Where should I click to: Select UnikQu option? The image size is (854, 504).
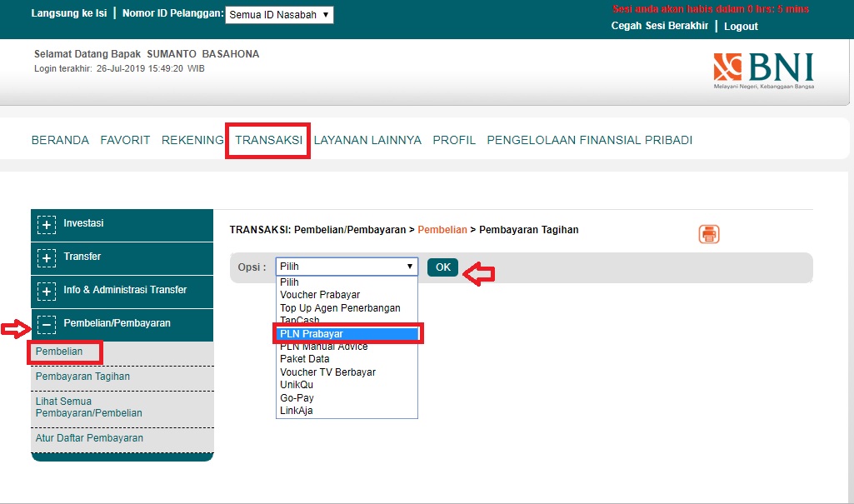[x=347, y=385]
